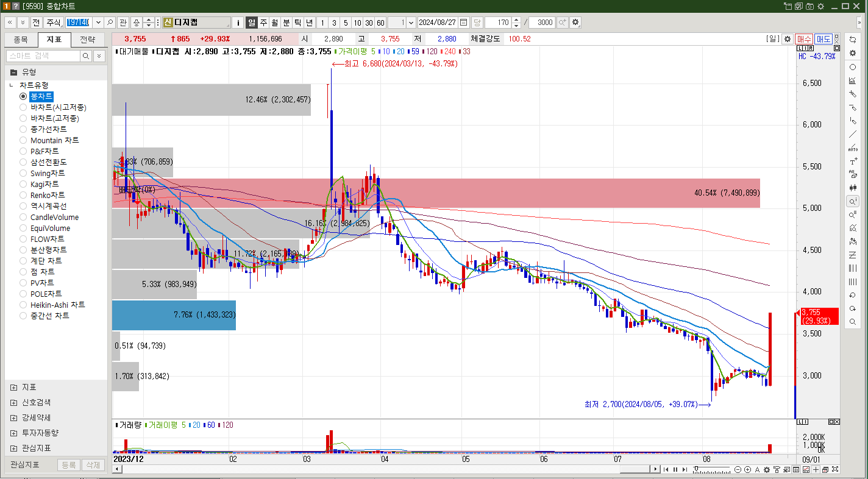Open the stock info 'i' button
Viewport: 868px width, 479px height.
pos(238,23)
